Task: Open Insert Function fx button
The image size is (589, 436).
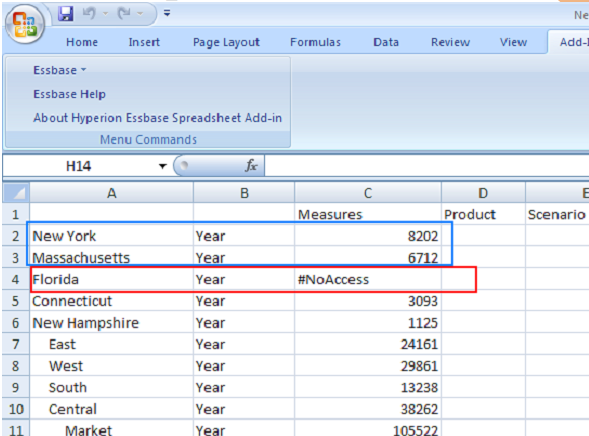Action: coord(251,166)
